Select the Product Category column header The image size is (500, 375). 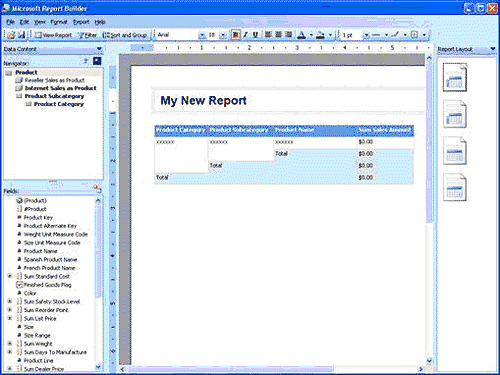click(x=181, y=130)
